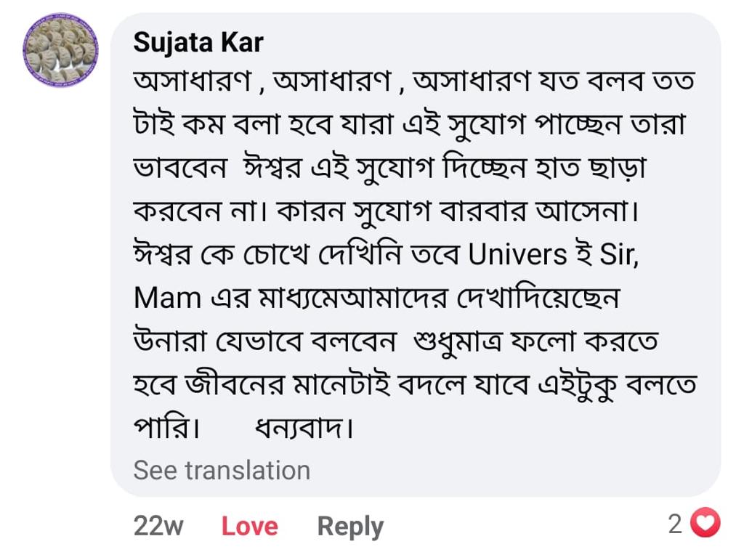Open the 22w comment timestamp

coord(158,526)
